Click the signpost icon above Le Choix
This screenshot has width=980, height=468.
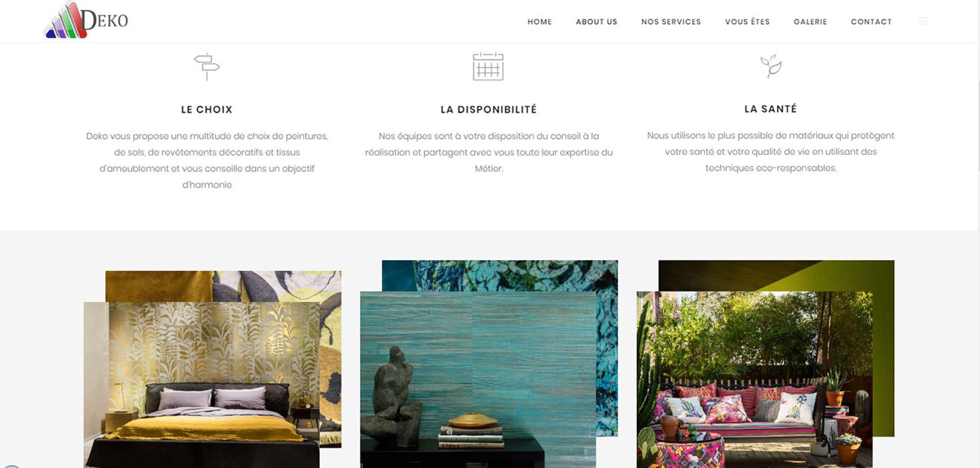[206, 67]
